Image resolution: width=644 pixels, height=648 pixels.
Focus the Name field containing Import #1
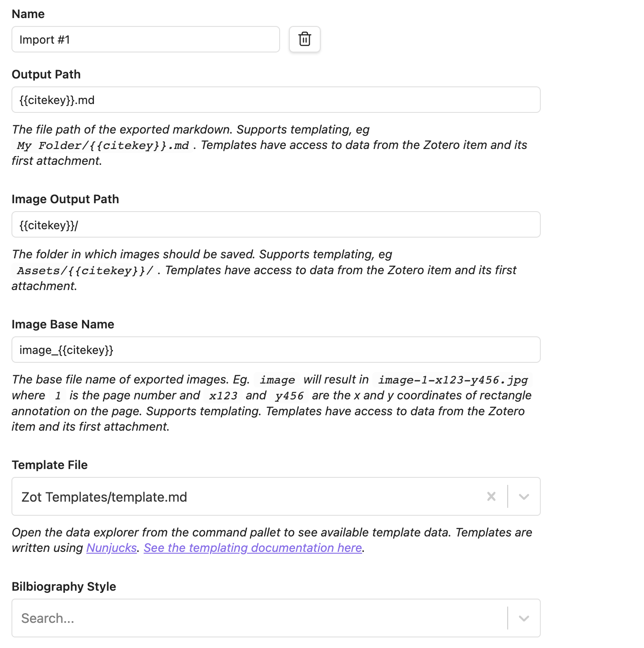(146, 39)
